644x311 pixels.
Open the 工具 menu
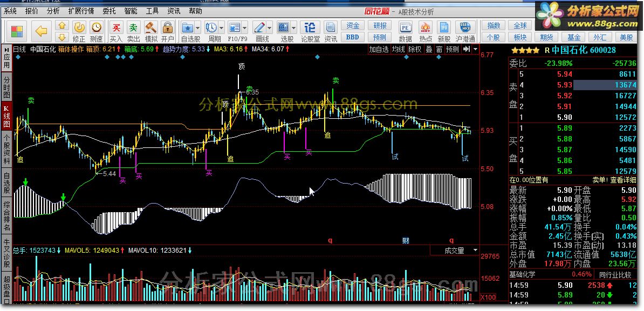[153, 11]
